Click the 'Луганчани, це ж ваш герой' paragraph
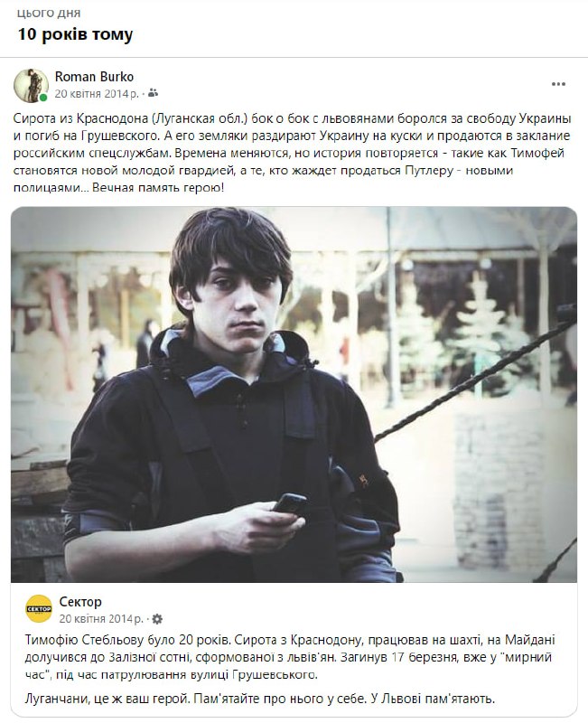This screenshot has height=723, width=588. point(260,699)
